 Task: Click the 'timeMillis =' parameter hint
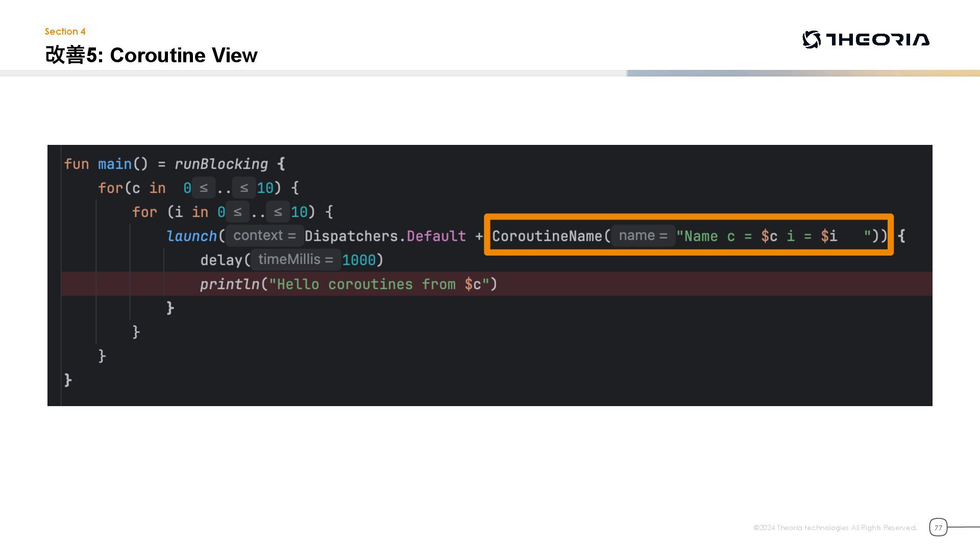[296, 260]
